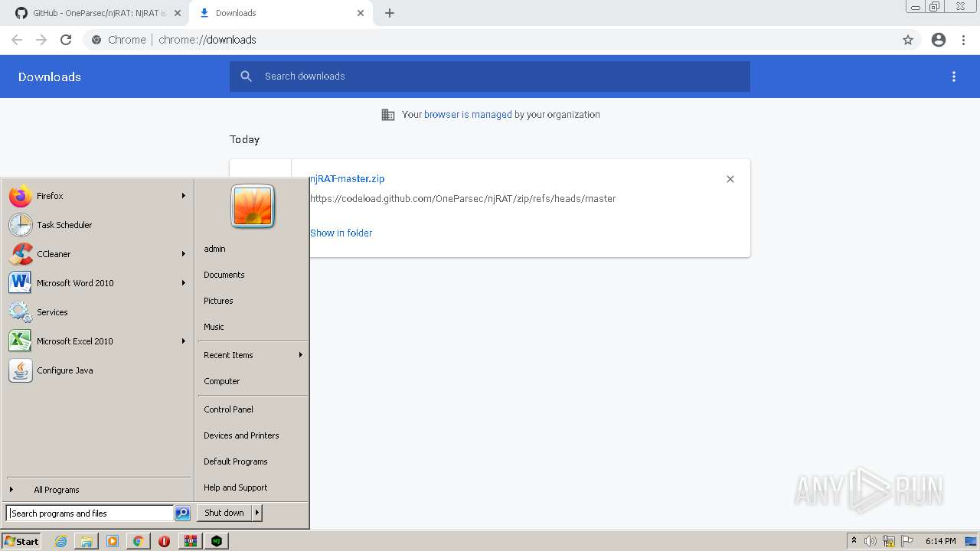This screenshot has height=551, width=980.
Task: Open Action Center flag icon
Action: [x=907, y=541]
